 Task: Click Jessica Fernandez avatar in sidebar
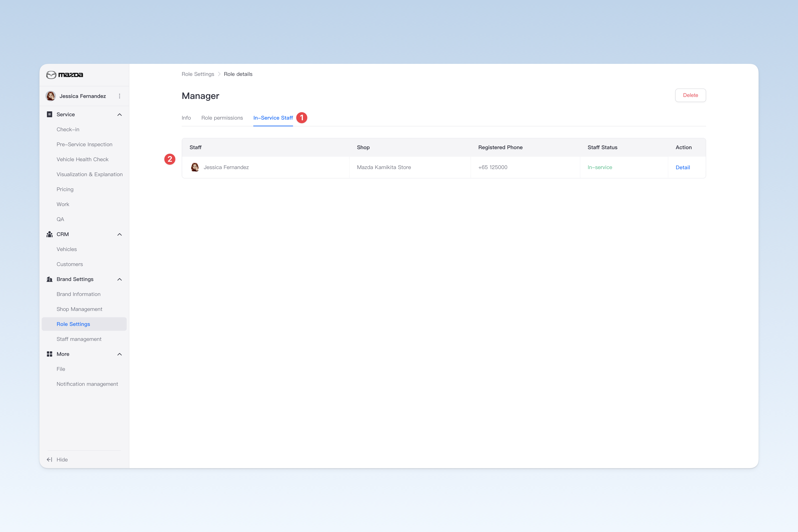click(51, 96)
